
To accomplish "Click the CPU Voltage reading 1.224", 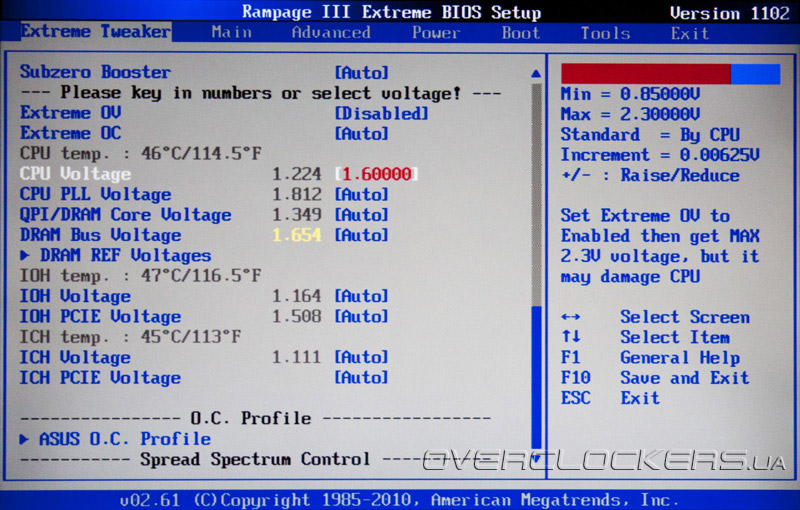I will 296,174.
